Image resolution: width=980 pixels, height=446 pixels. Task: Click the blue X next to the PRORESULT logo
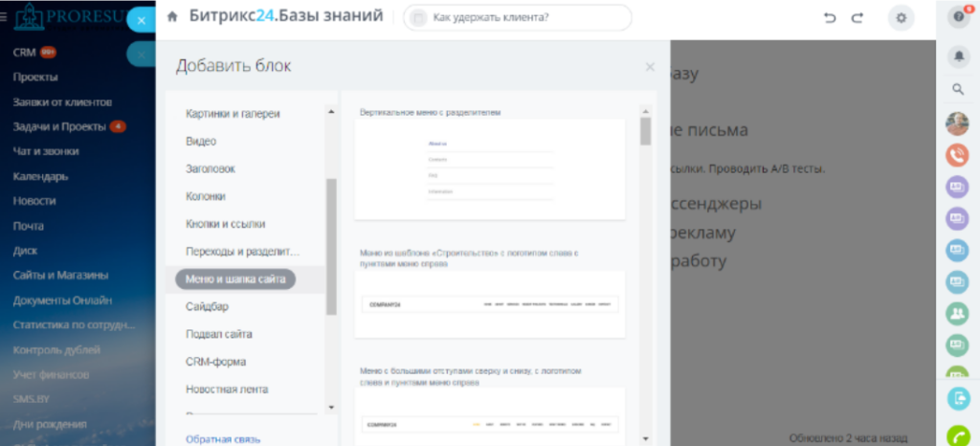tap(142, 21)
